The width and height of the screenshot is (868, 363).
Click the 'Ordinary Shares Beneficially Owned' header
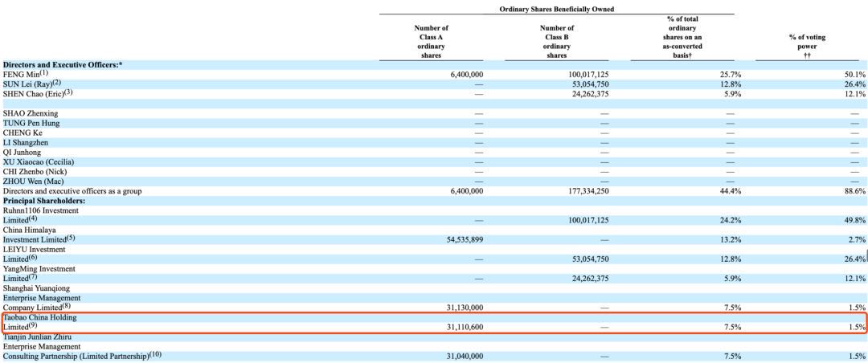click(x=556, y=9)
